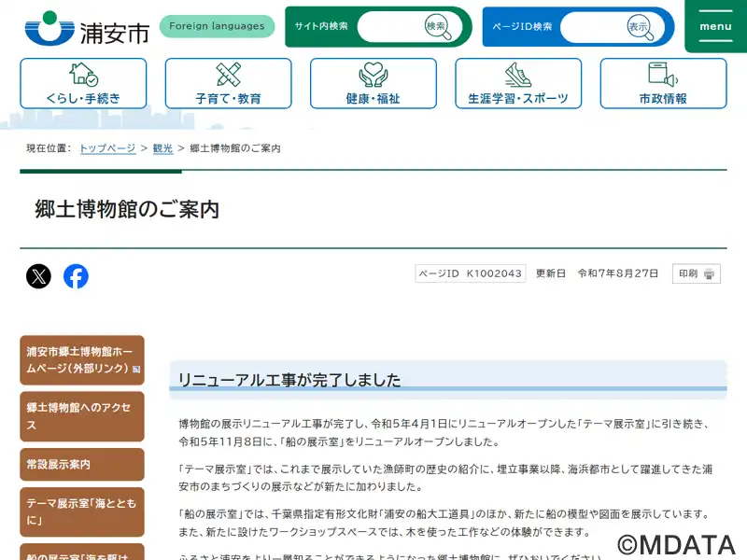Share page on X (Twitter)
Screen dimensions: 747x560
point(38,276)
